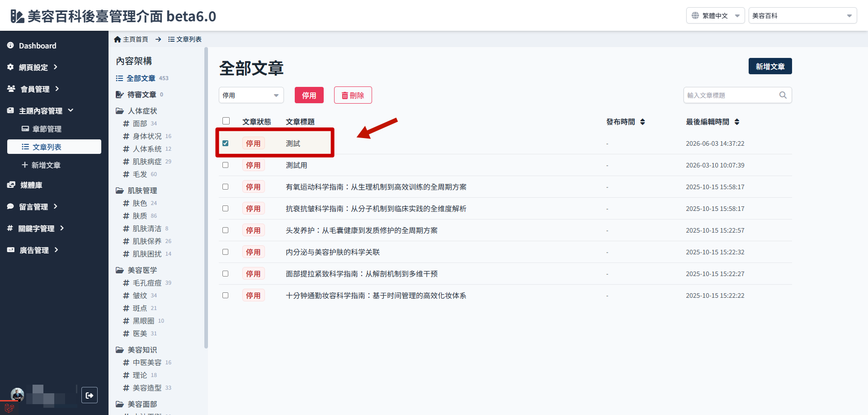The image size is (868, 415).
Task: Open the 繁體中文 language dropdown
Action: [715, 15]
